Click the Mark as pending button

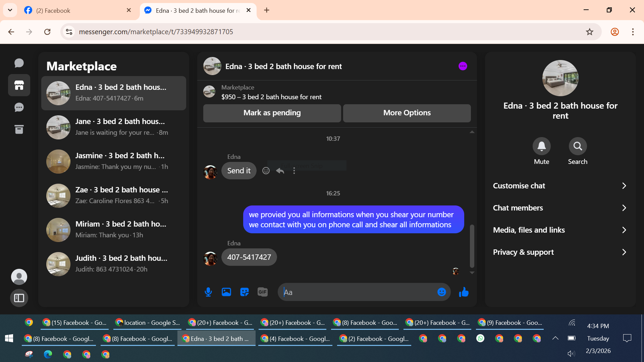pos(272,113)
